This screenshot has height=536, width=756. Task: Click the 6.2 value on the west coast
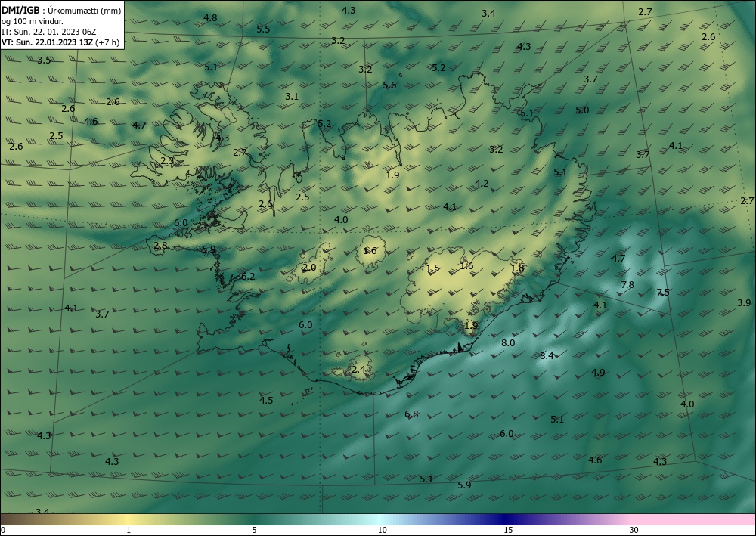coord(248,277)
